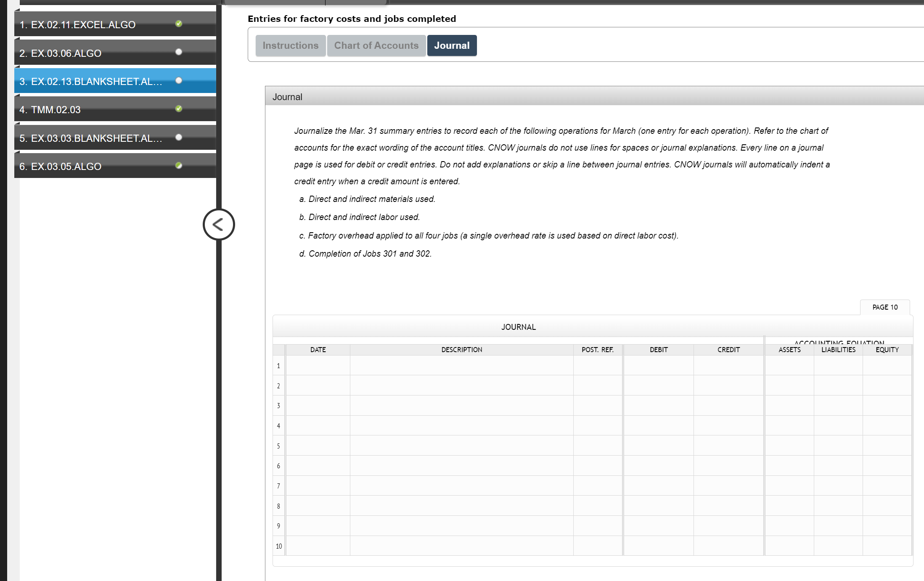This screenshot has width=924, height=581.
Task: Open assignment 2 EX.03.06.ALGO
Action: pyautogui.click(x=97, y=52)
